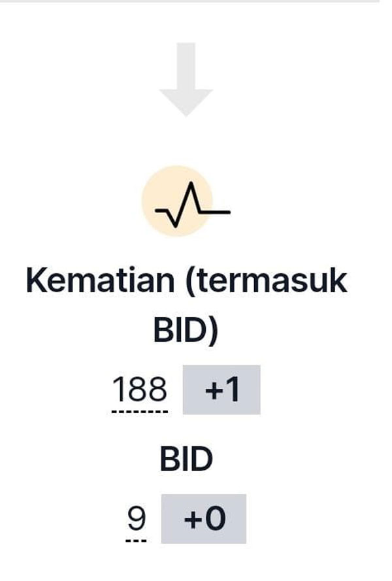Screen dimensions: 392x581
Task: Click the +1 increase badge
Action: pyautogui.click(x=221, y=390)
